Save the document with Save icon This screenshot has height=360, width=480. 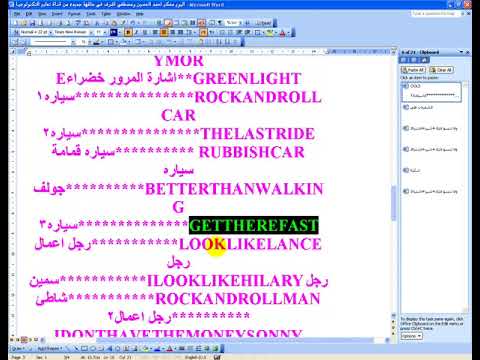32,23
